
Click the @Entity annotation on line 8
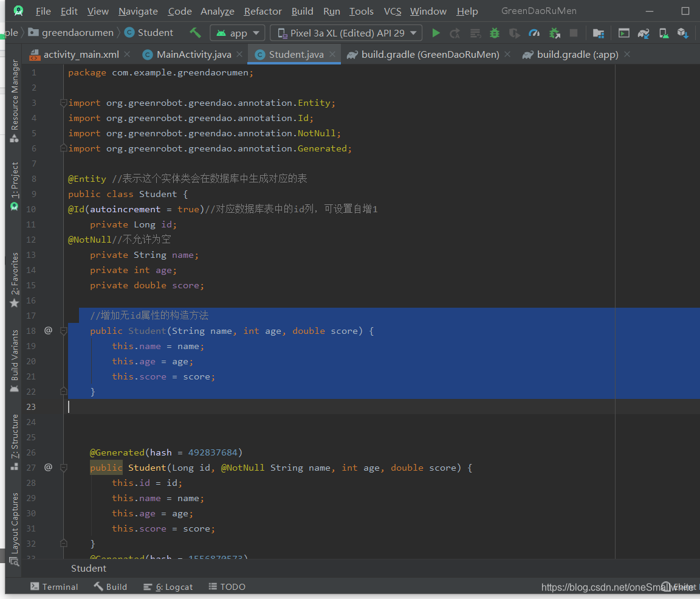click(x=87, y=179)
